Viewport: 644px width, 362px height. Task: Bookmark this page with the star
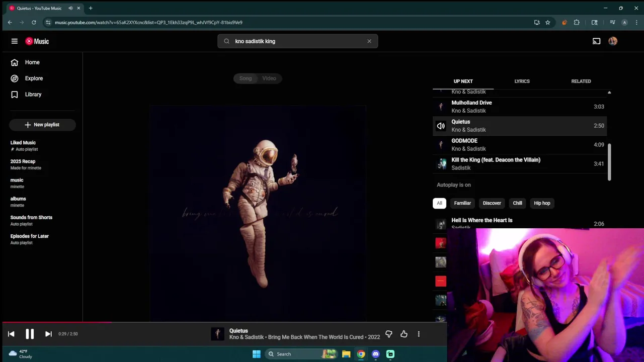point(547,22)
